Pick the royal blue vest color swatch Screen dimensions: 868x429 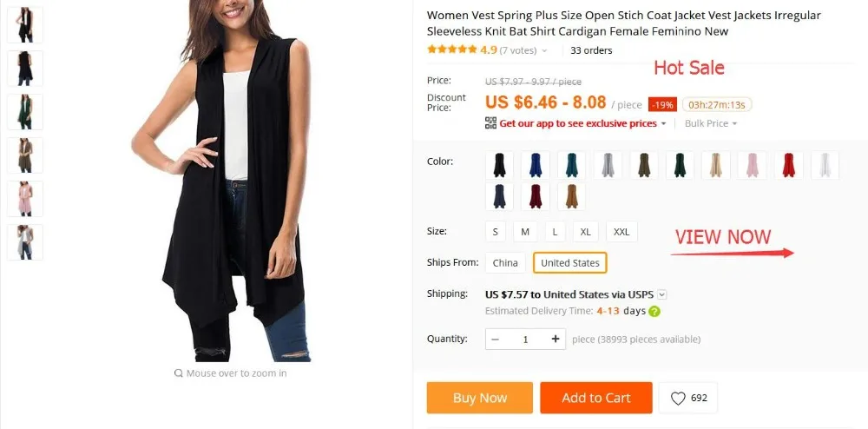coord(536,165)
